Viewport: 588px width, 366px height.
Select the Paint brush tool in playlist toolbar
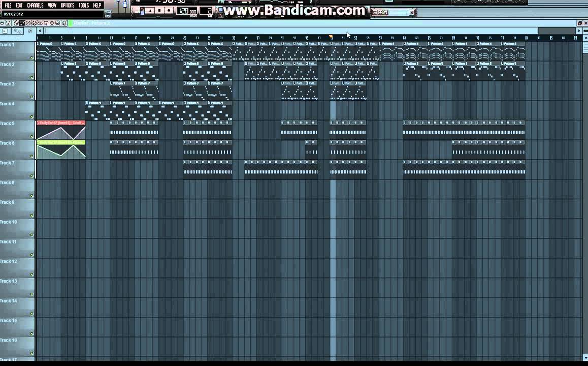click(x=22, y=23)
